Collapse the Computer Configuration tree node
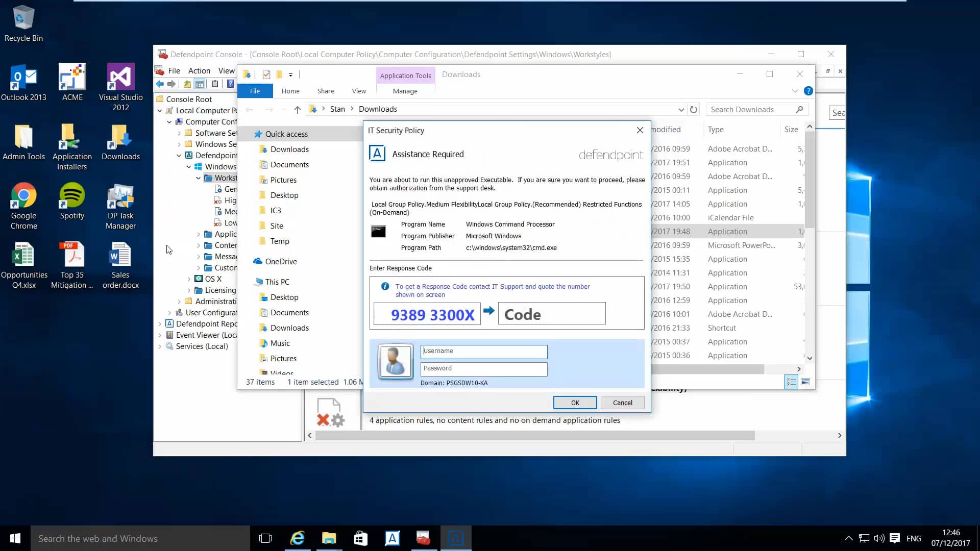Image resolution: width=980 pixels, height=551 pixels. [x=169, y=121]
